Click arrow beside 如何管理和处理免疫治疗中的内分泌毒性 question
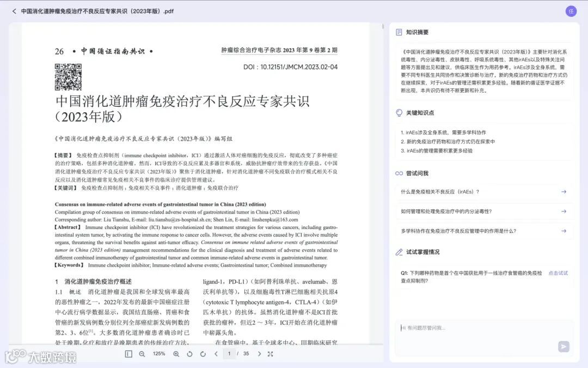This screenshot has width=588, height=368. [x=563, y=211]
